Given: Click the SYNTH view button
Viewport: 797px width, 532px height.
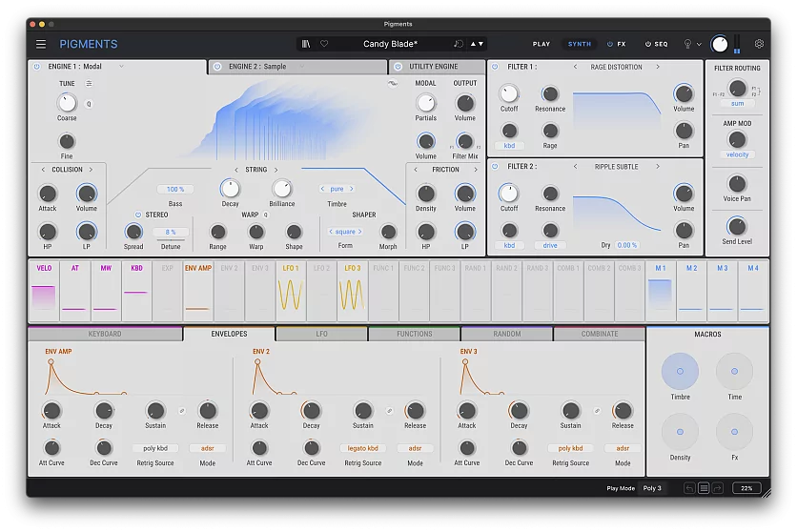Looking at the screenshot, I should 580,44.
